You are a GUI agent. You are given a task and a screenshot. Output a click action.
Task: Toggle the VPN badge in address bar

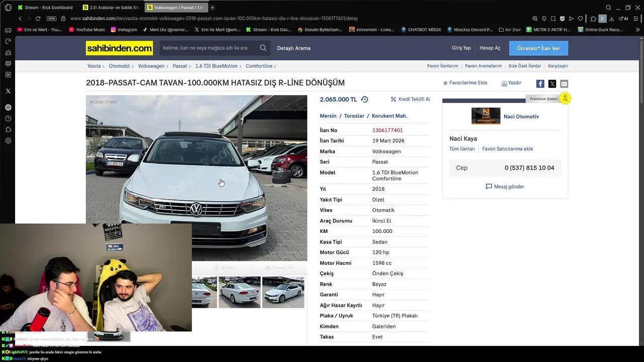point(51,19)
